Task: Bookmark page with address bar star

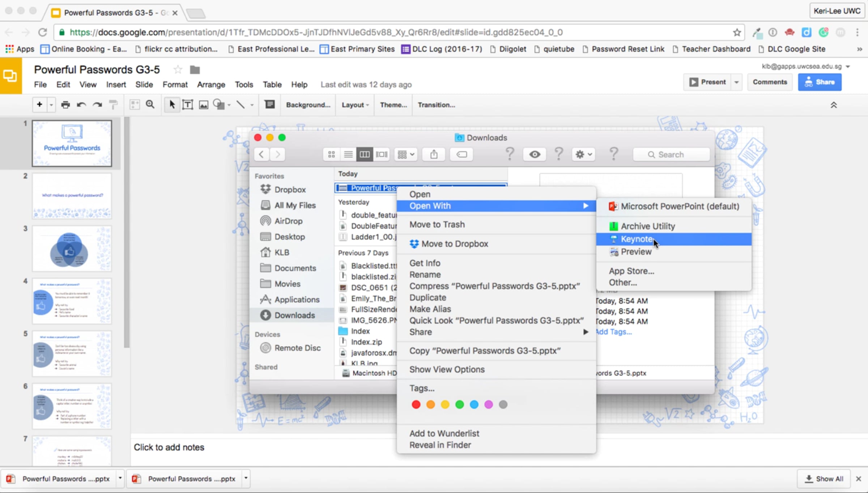Action: coord(737,33)
